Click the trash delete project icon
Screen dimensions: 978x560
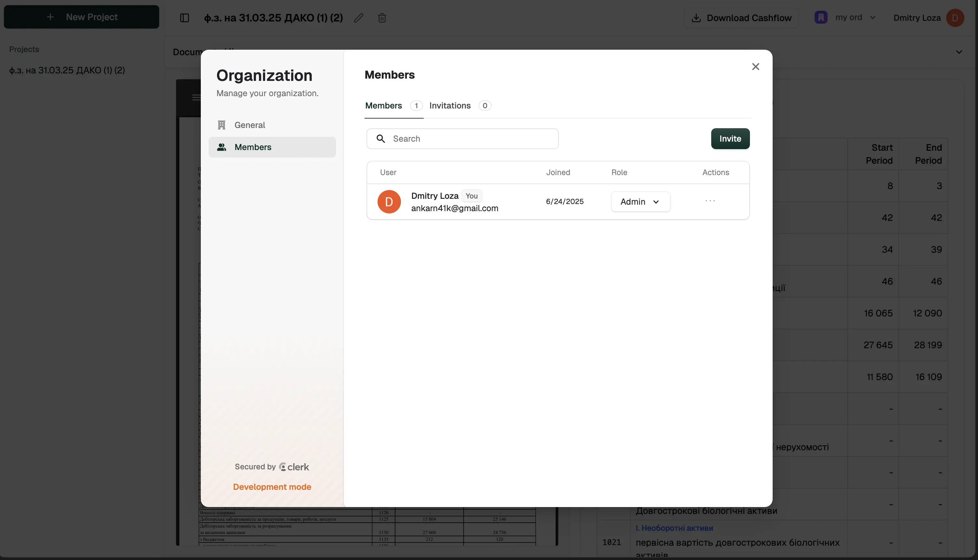pos(382,18)
